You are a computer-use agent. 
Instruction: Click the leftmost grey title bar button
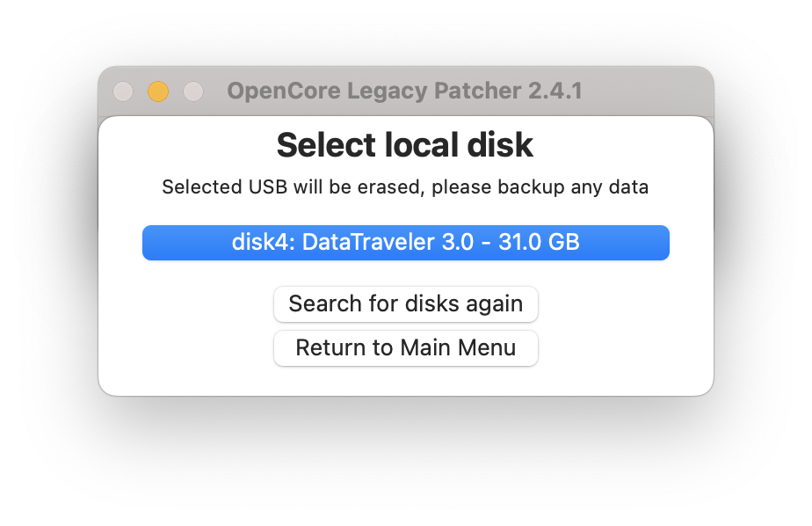pos(123,91)
